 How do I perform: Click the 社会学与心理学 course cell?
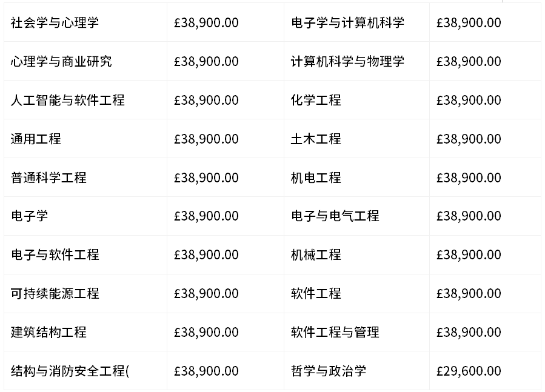(x=55, y=23)
